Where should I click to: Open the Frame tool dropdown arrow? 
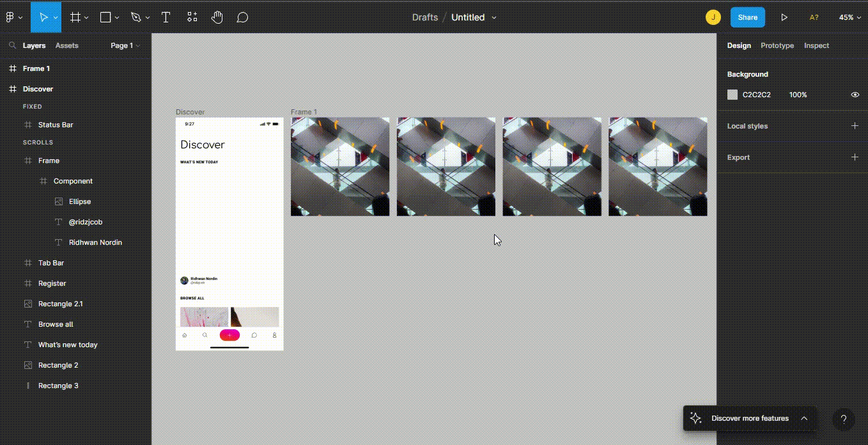(86, 18)
